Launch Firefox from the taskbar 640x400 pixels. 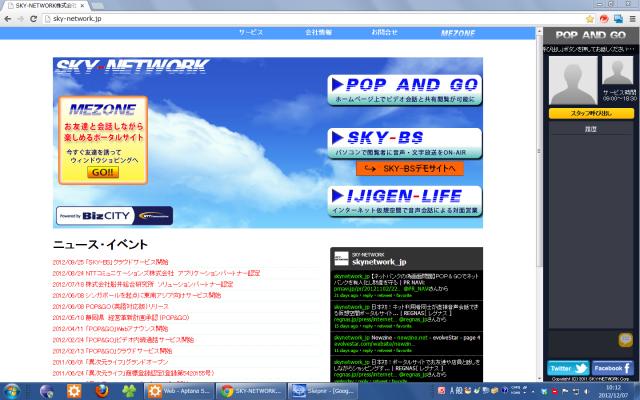pyautogui.click(x=102, y=391)
